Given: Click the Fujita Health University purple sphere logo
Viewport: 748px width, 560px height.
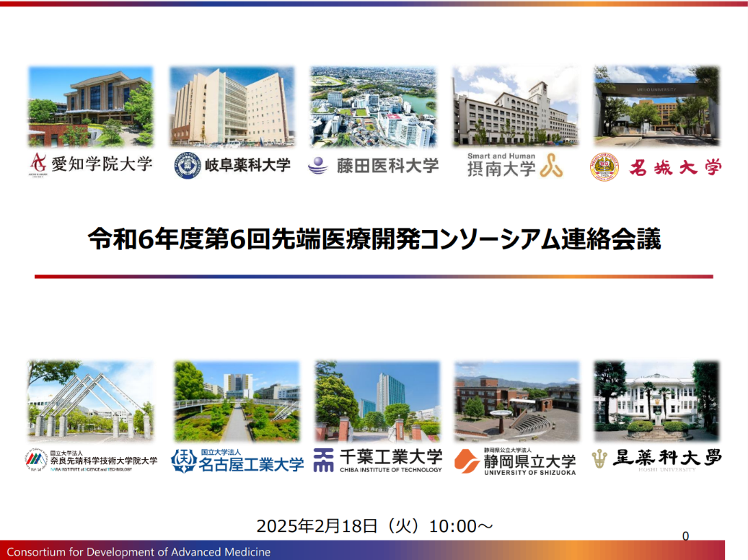Looking at the screenshot, I should pyautogui.click(x=318, y=166).
